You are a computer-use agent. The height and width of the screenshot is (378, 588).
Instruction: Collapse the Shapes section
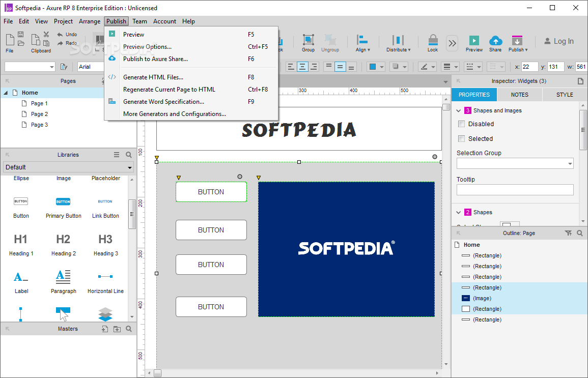point(458,213)
